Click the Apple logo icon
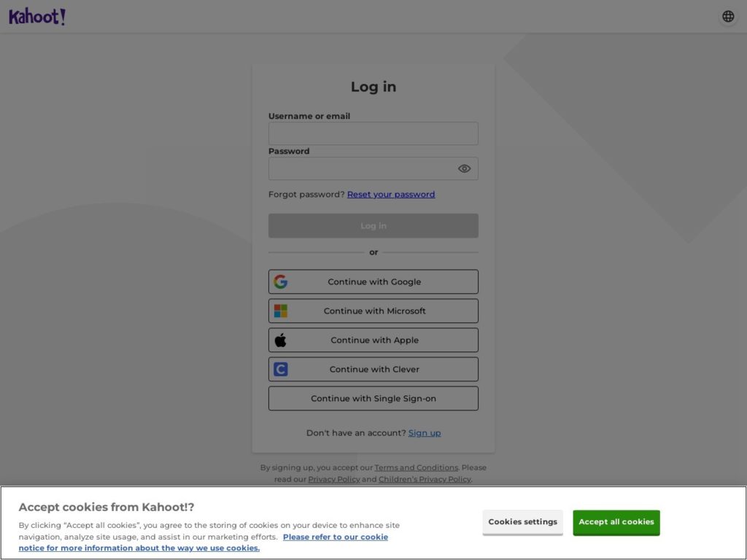The width and height of the screenshot is (747, 560). pos(281,340)
